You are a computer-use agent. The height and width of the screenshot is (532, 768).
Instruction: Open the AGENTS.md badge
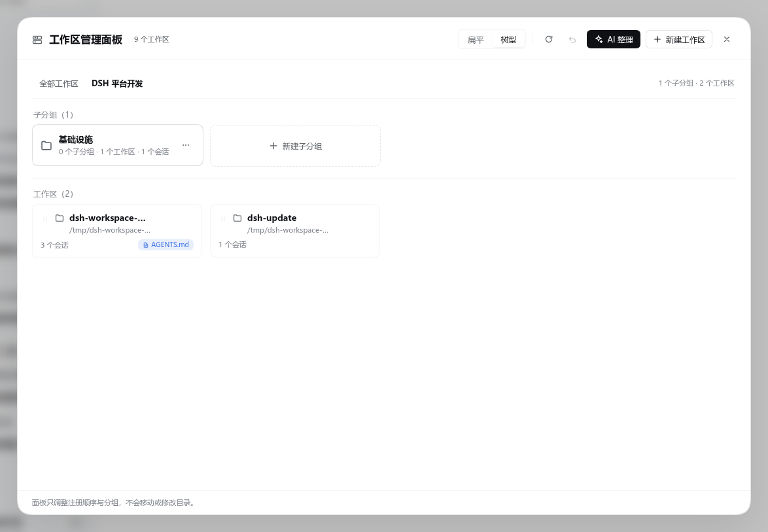tap(166, 244)
